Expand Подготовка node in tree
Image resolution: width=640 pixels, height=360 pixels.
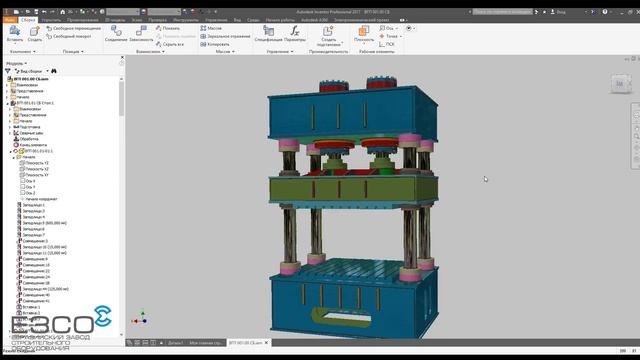coord(10,127)
